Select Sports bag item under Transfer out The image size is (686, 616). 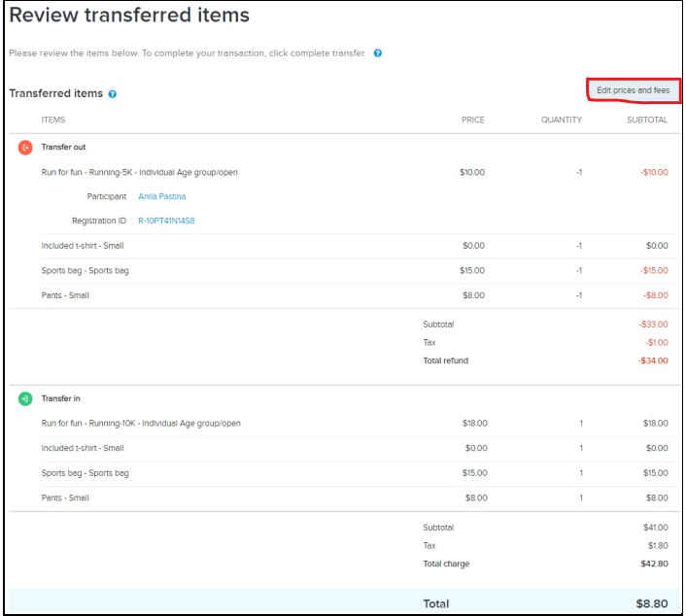pos(86,270)
